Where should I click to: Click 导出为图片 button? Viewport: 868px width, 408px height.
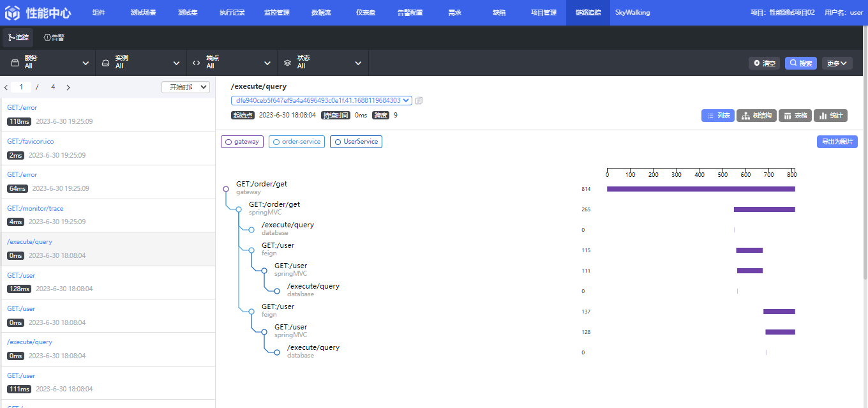coord(837,142)
